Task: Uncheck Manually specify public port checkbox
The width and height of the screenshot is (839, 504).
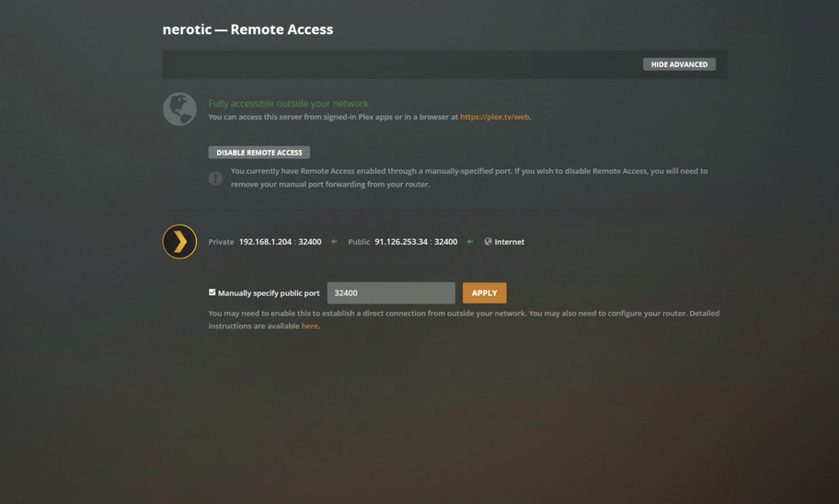Action: 212,292
